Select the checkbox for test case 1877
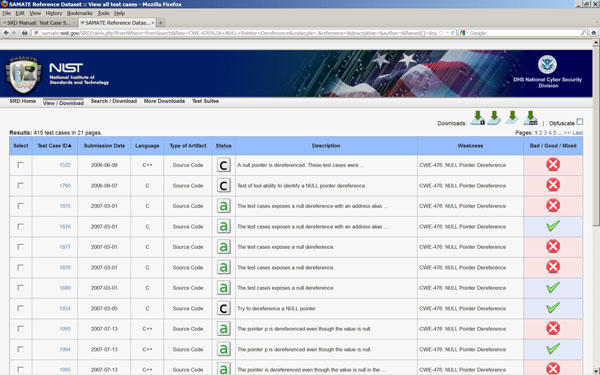This screenshot has width=600, height=375. point(20,247)
